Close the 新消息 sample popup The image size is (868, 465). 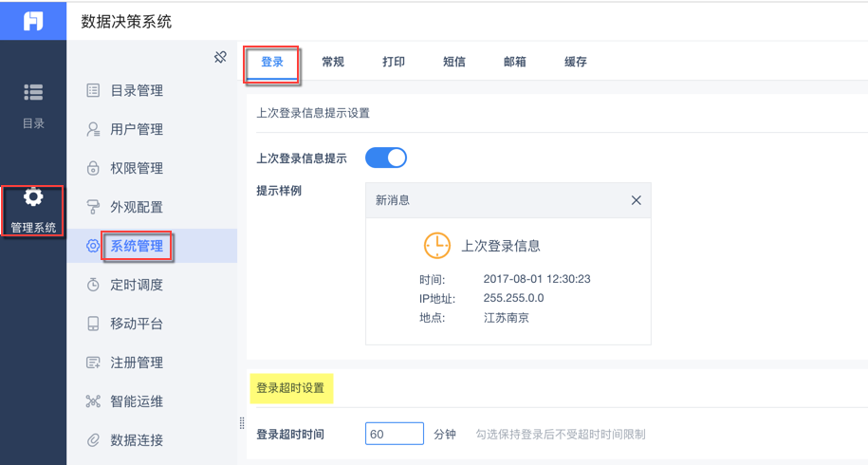(x=636, y=200)
